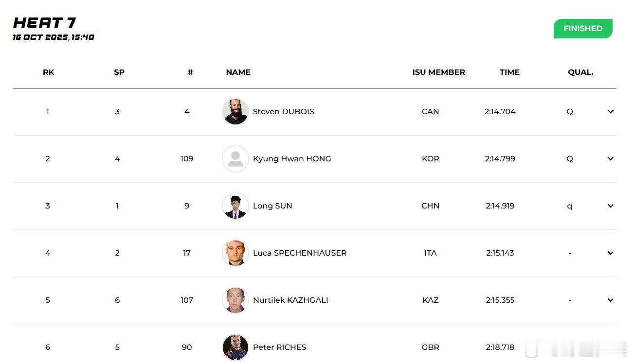
Task: Click the ISU MEMBER column header
Action: [438, 72]
